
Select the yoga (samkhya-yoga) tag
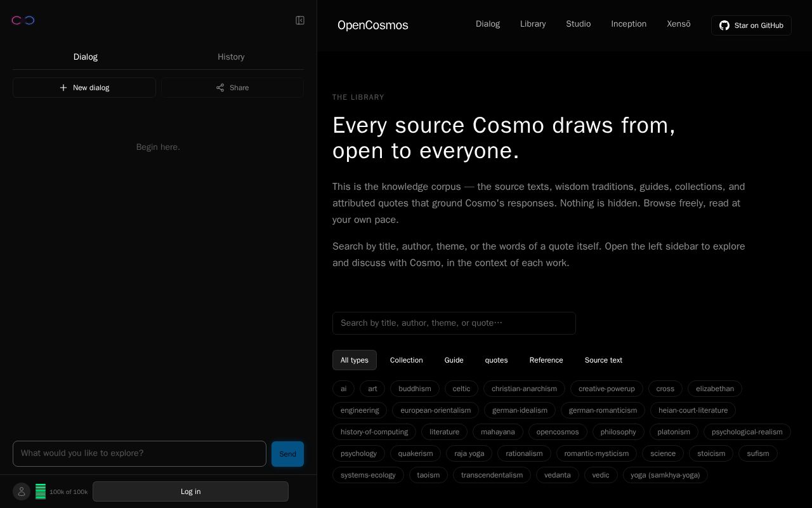(665, 475)
